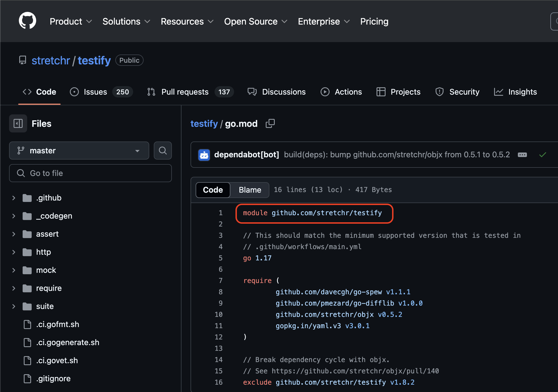Click the .ci.gogenerate.sh file icon
558x392 pixels.
coord(27,343)
